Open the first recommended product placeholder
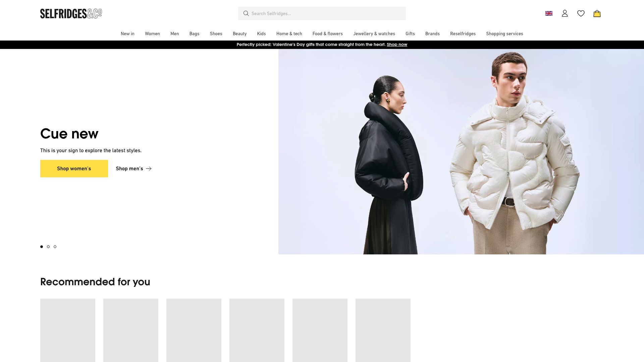Viewport: 644px width, 362px height. pos(68,330)
